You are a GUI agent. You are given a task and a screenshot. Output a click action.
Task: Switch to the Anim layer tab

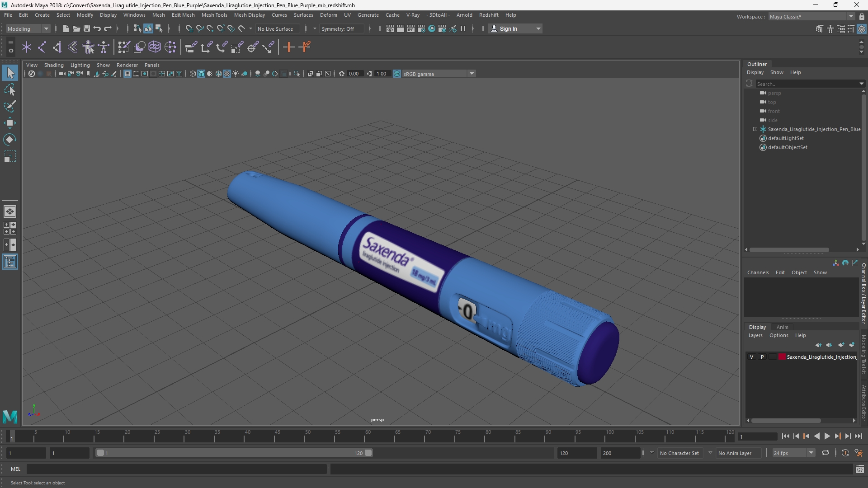tap(782, 327)
